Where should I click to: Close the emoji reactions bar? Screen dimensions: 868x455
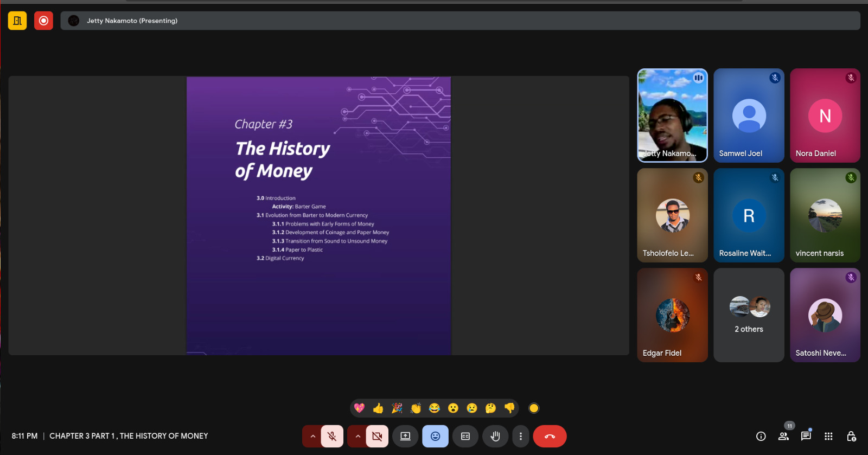point(435,436)
